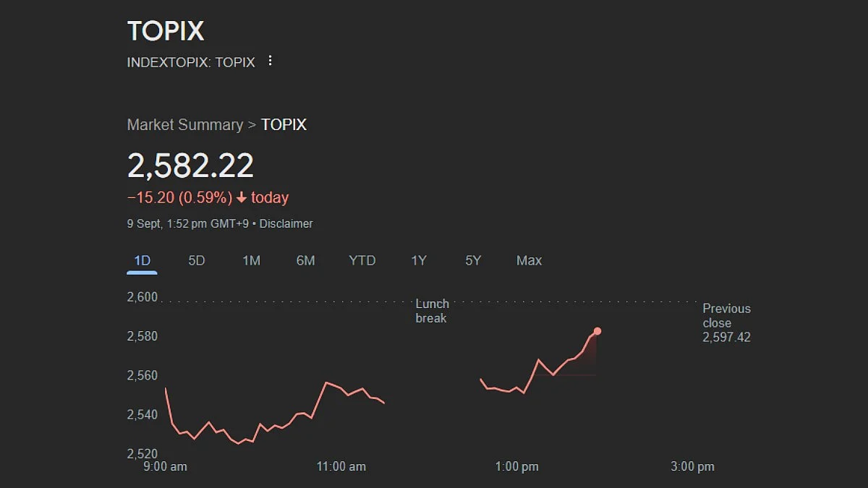The width and height of the screenshot is (868, 488).
Task: Switch to the 5D chart range
Action: (197, 260)
